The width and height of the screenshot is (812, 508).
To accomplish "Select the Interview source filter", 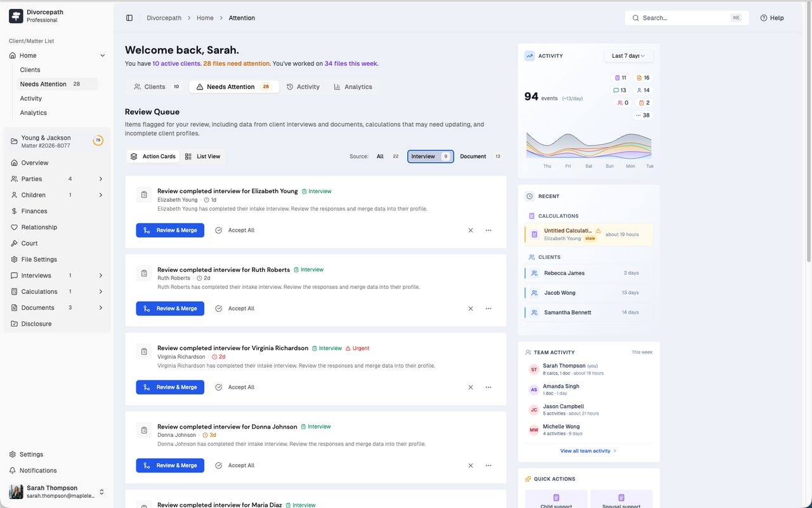I will tap(431, 156).
